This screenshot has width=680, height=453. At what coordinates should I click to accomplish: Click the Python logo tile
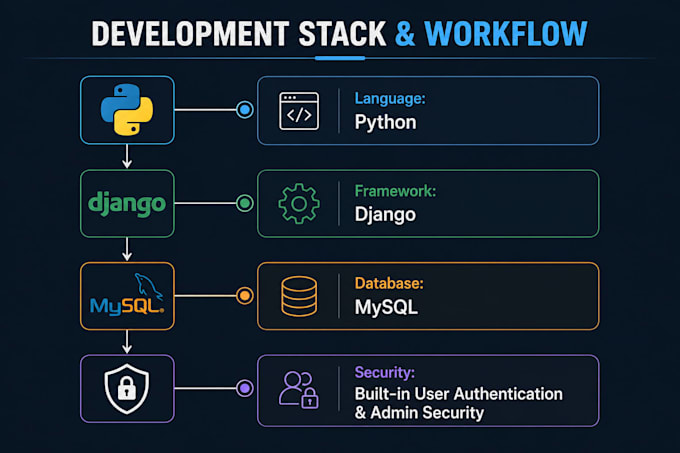coord(127,110)
